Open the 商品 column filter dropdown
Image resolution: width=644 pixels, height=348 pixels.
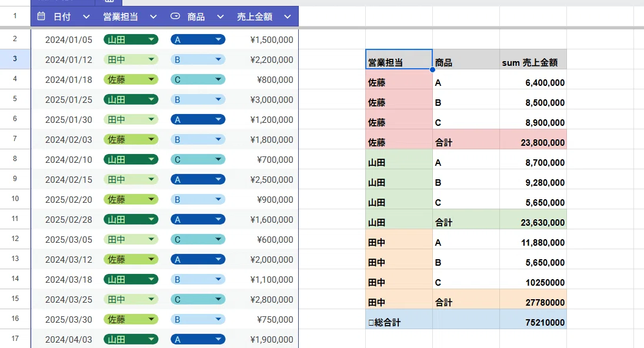pos(220,17)
